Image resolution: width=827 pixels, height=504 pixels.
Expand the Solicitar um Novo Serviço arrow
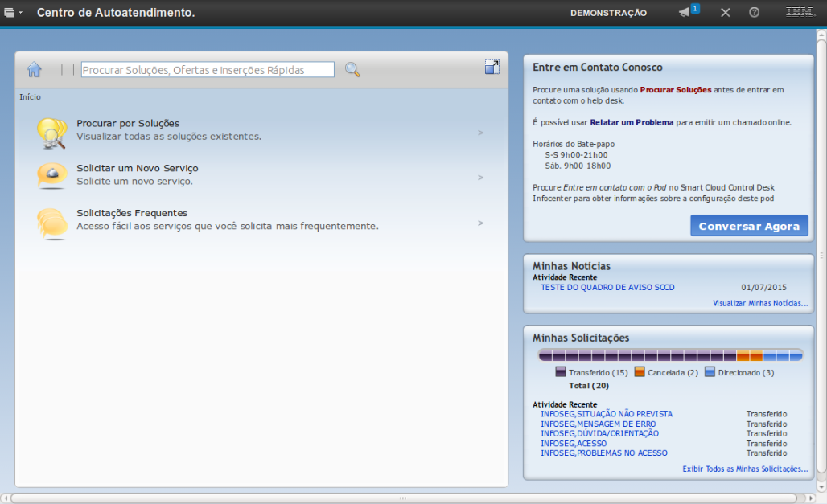[x=480, y=178]
